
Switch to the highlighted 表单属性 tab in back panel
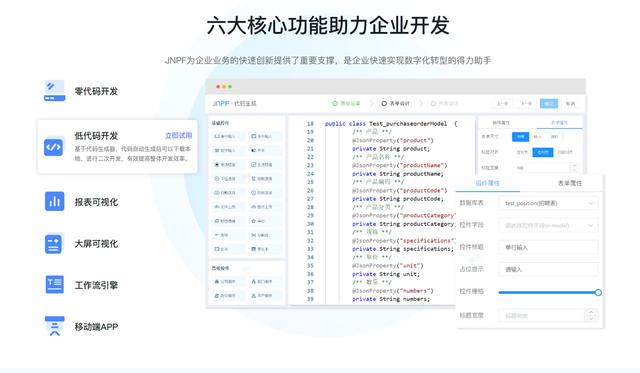[x=560, y=122]
